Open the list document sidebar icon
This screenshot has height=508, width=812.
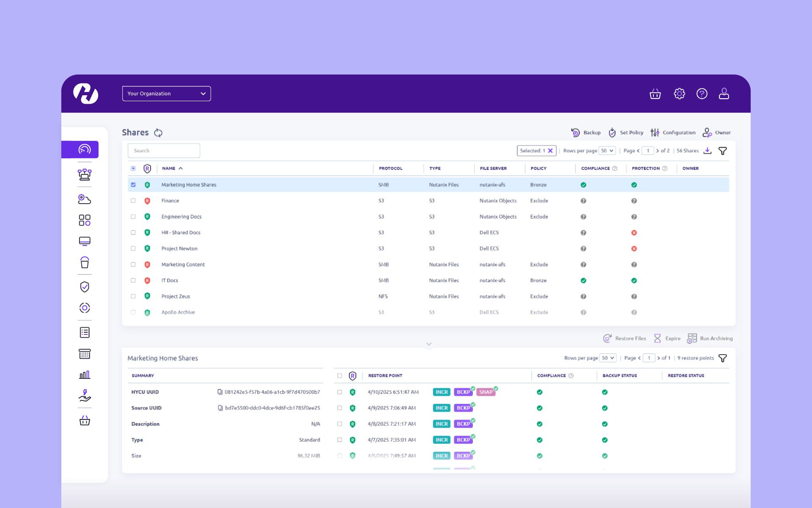point(85,333)
